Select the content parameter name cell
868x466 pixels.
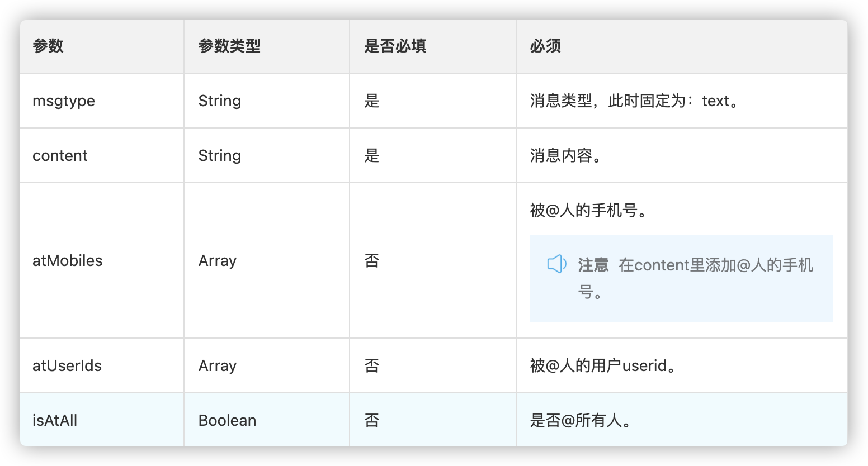click(60, 156)
